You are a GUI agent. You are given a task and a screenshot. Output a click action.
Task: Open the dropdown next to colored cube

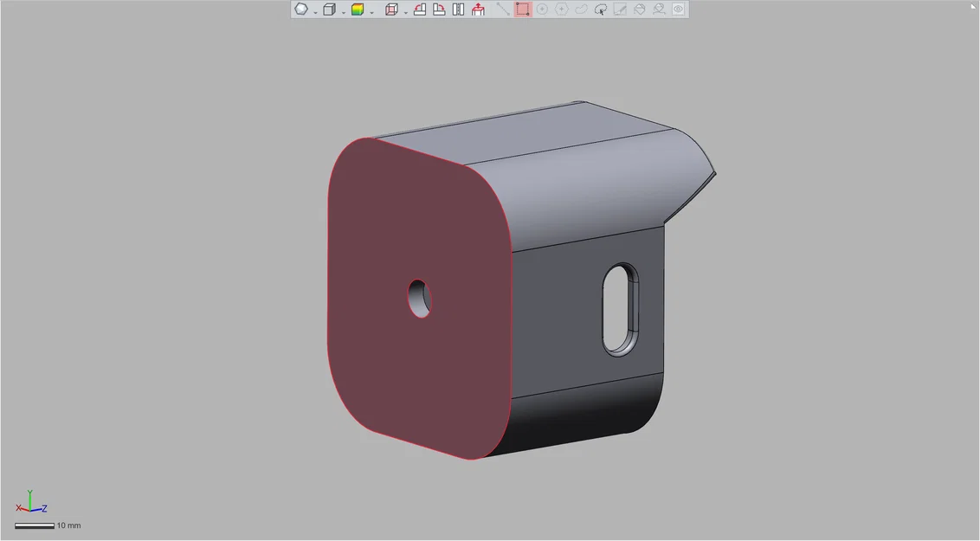(x=372, y=12)
